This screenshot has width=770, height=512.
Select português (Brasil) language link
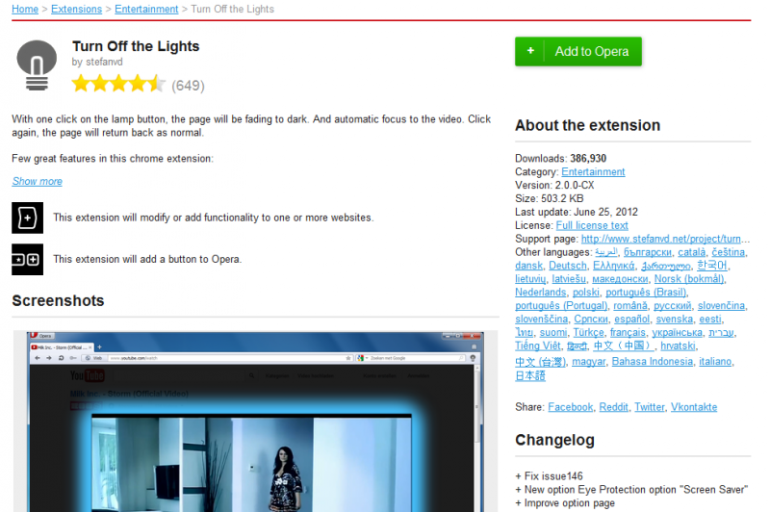646,292
